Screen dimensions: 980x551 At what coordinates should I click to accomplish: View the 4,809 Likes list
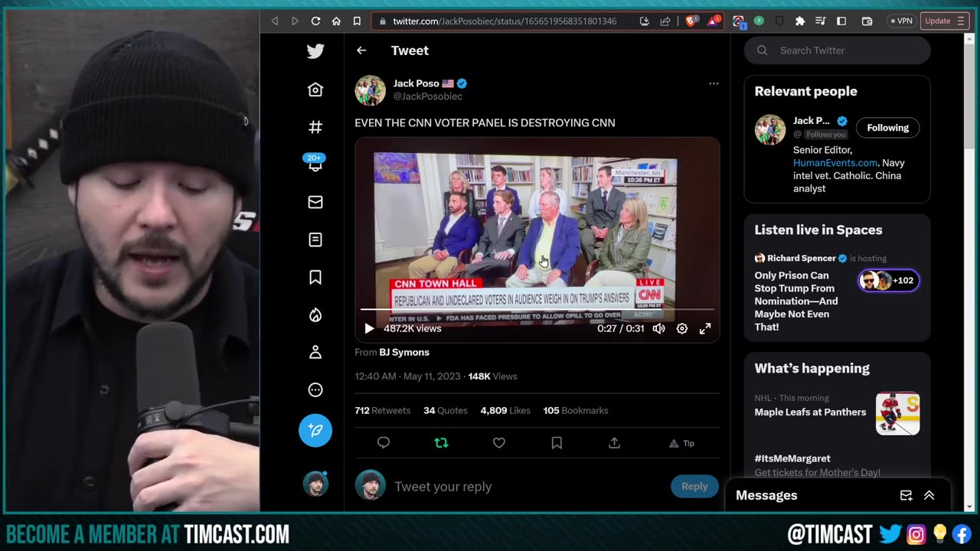(x=505, y=411)
